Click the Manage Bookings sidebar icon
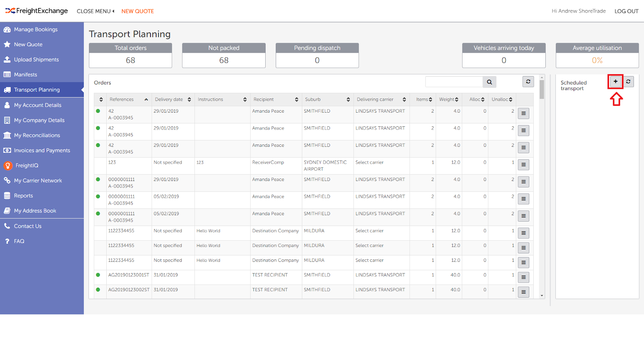Image resolution: width=644 pixels, height=362 pixels. click(7, 29)
